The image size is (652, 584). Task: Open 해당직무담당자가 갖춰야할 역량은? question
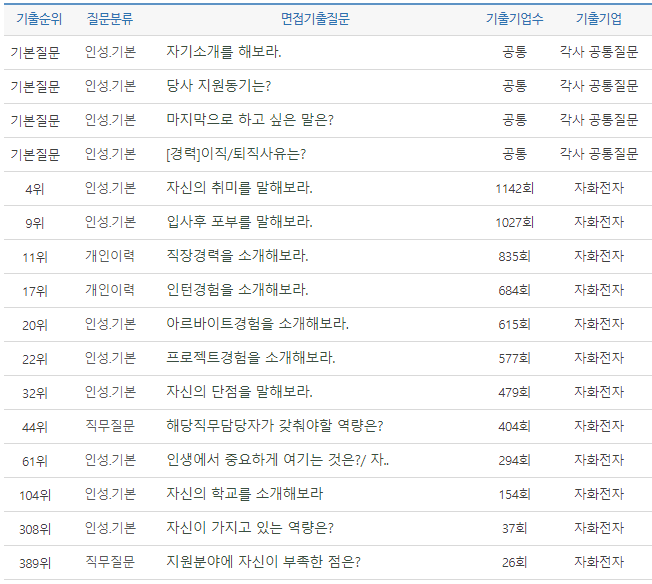274,426
